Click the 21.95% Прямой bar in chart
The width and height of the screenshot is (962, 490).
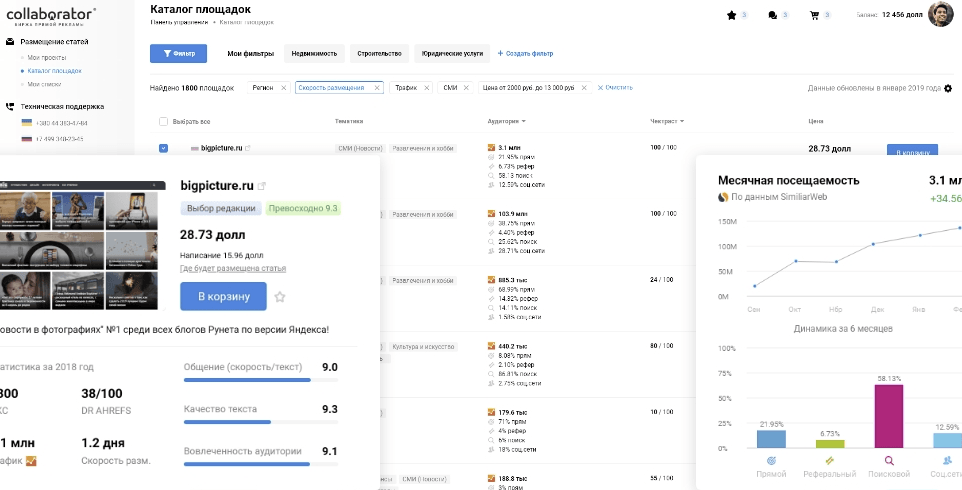pos(771,439)
